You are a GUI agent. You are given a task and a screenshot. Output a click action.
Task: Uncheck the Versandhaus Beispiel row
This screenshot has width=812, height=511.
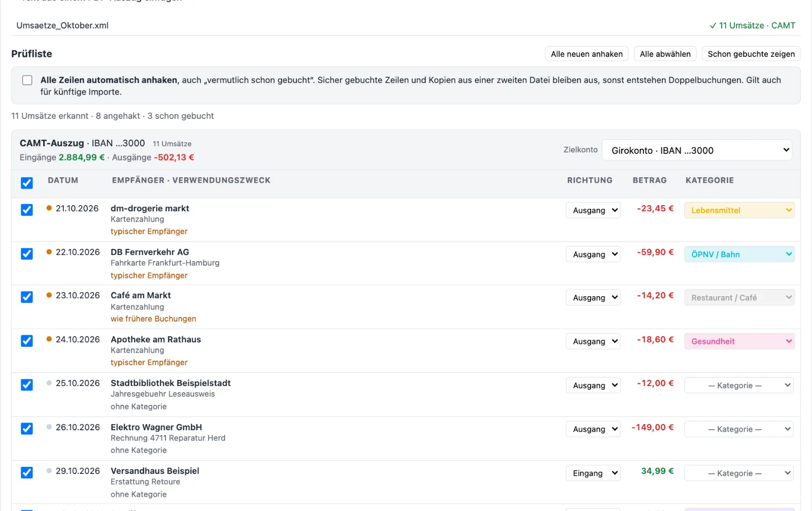click(27, 472)
